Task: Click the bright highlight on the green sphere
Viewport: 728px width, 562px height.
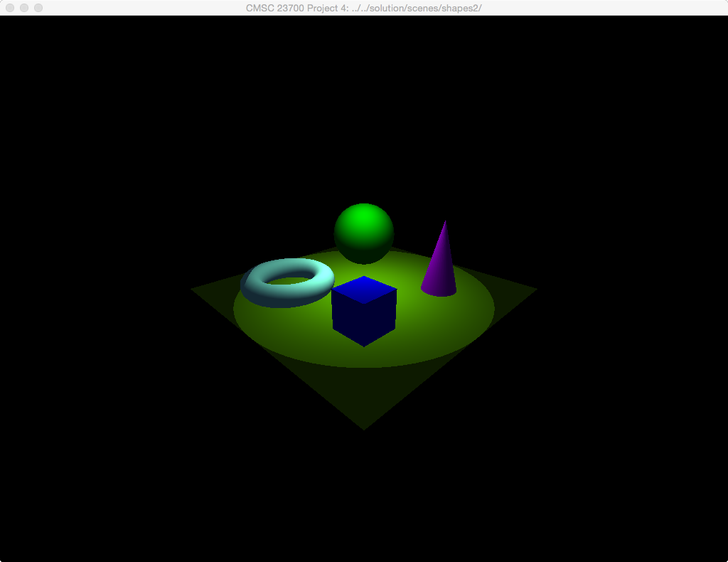Action: [364, 216]
